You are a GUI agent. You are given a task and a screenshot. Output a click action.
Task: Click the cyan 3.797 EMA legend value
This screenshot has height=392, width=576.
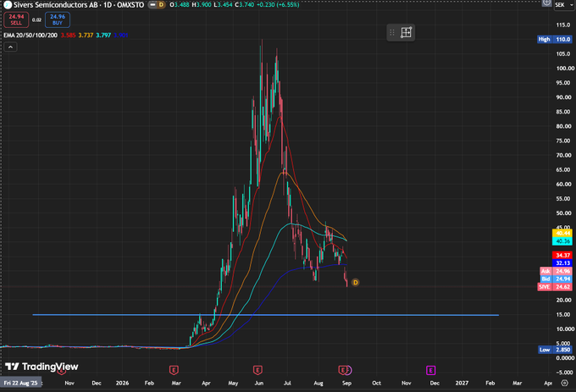[x=103, y=36]
